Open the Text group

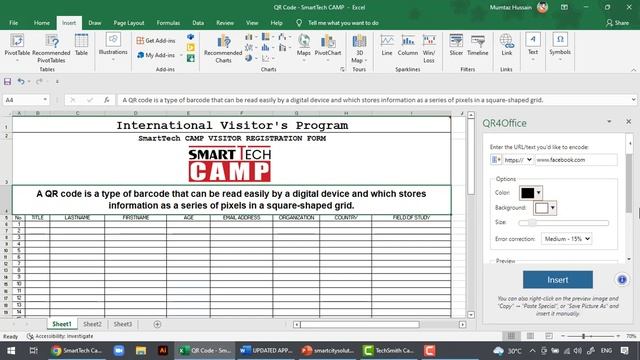[x=533, y=47]
